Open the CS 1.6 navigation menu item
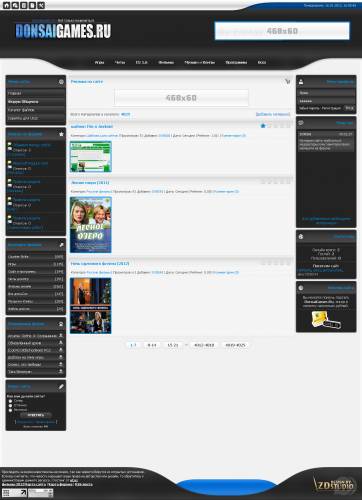362x500 pixels. [141, 62]
